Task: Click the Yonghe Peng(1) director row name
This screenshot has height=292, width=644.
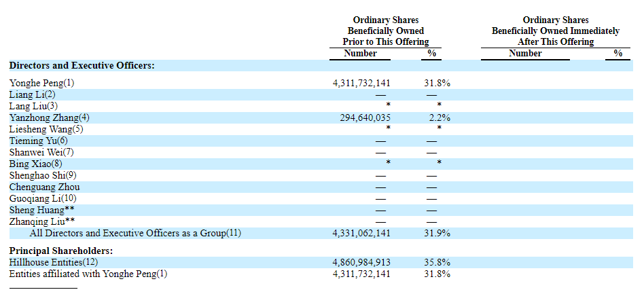Action: (x=41, y=83)
